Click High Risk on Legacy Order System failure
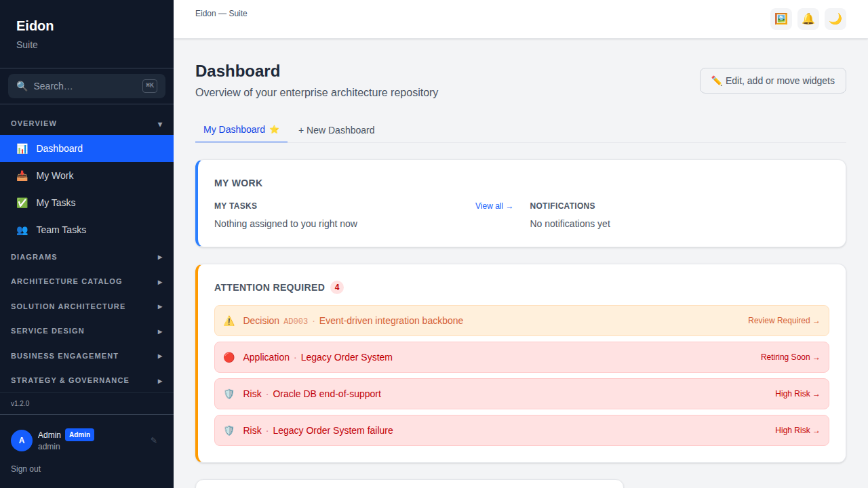 click(797, 430)
